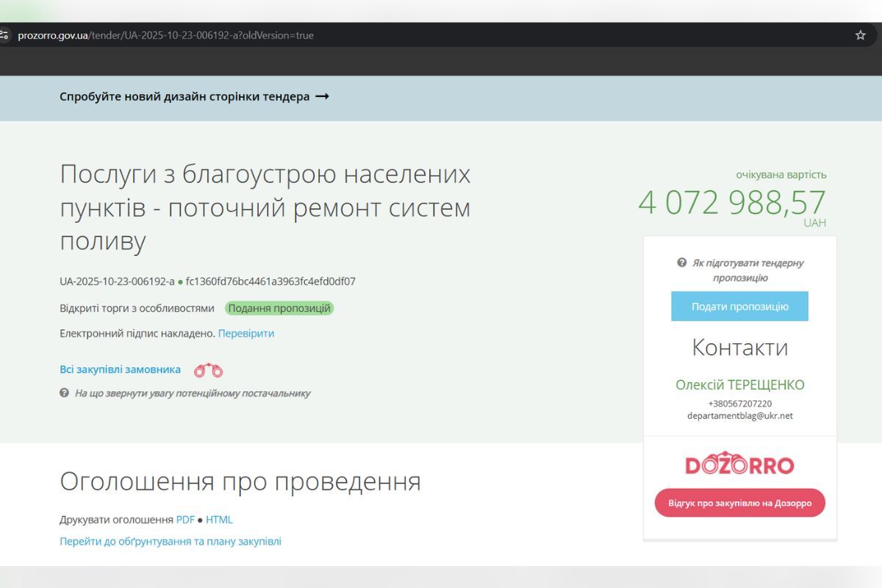Click 'Відгук про закупівлю на Дозорро' button
Screen dimensions: 882x588
pyautogui.click(x=739, y=503)
